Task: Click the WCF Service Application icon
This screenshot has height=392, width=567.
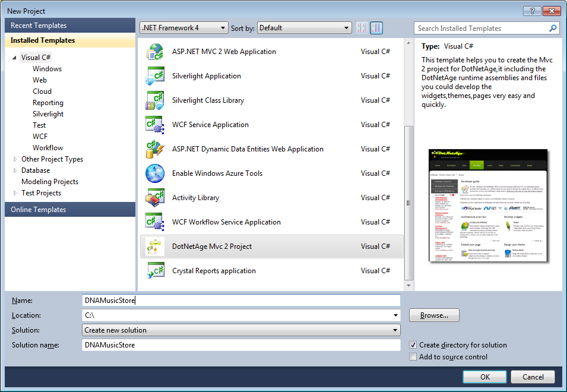Action: pyautogui.click(x=155, y=125)
